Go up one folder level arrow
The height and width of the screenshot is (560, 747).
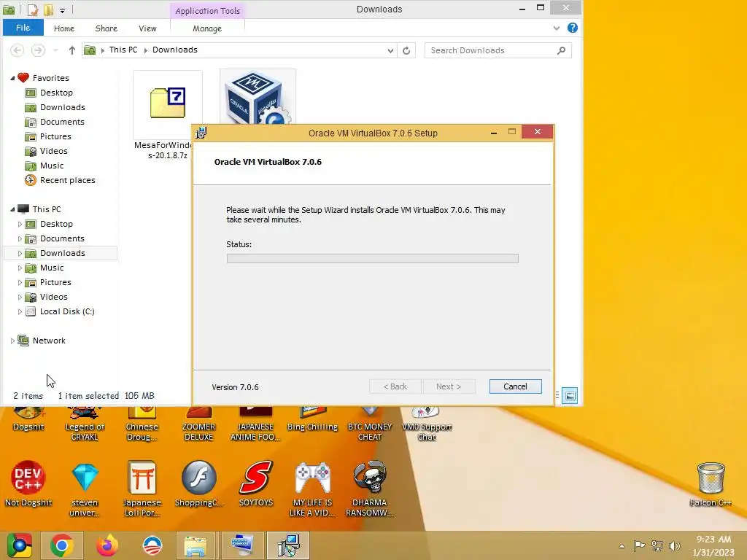pyautogui.click(x=72, y=50)
